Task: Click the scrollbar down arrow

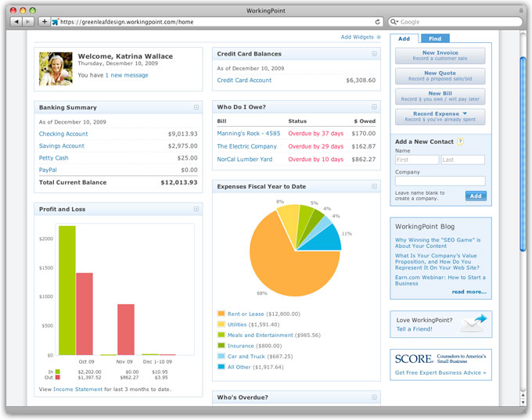Action: tap(523, 402)
